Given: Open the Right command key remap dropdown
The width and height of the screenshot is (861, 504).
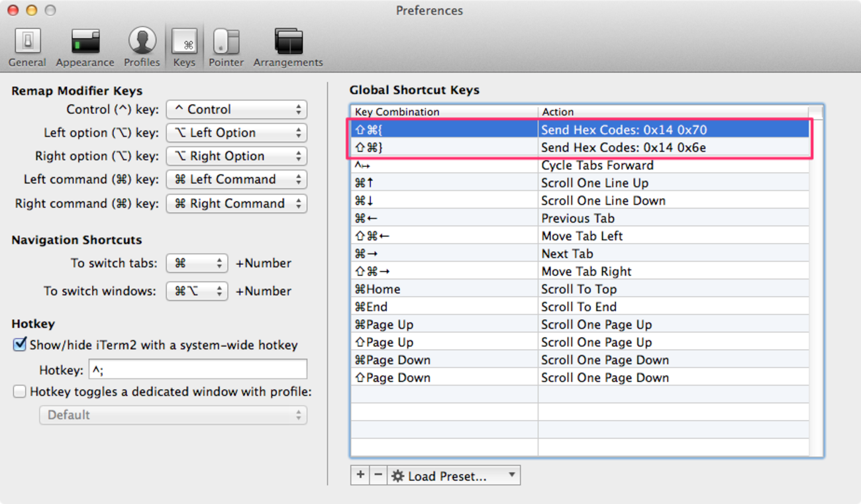Looking at the screenshot, I should pyautogui.click(x=236, y=203).
